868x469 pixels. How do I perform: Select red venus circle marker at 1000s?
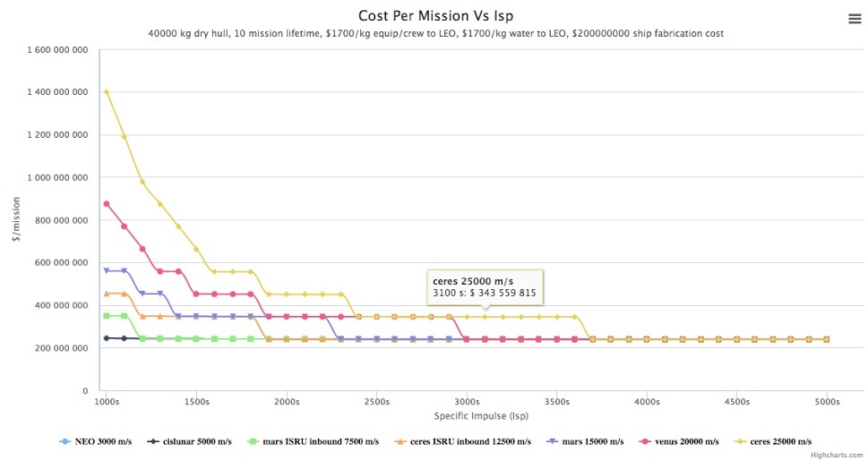[x=107, y=204]
